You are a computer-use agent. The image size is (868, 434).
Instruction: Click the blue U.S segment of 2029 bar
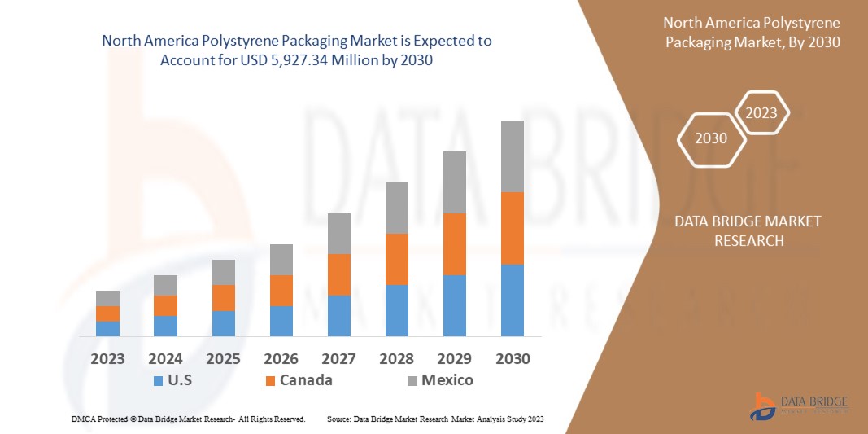pos(454,305)
